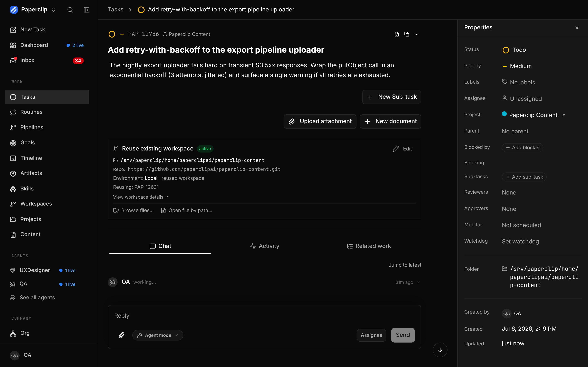
Task: Click the paperclip attach icon in reply box
Action: 122,335
